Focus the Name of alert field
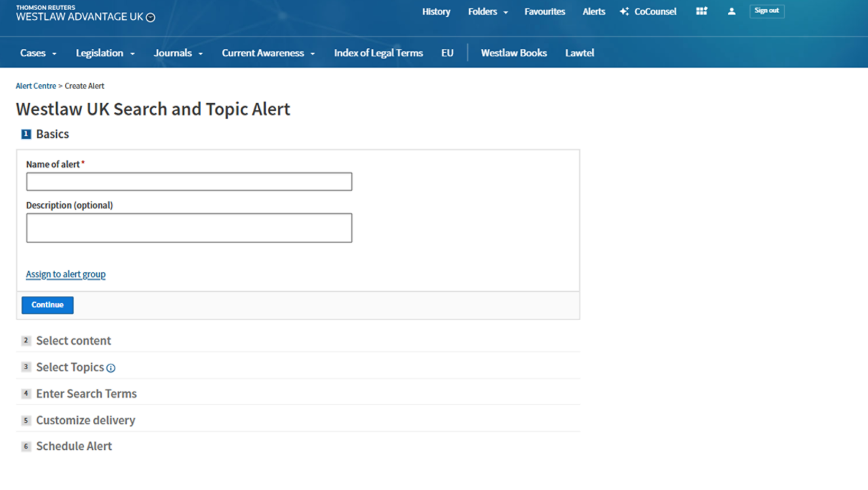 tap(189, 182)
